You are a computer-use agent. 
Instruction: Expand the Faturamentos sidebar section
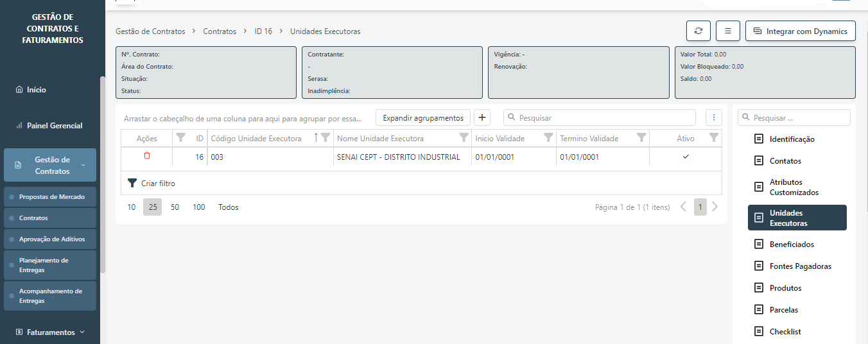tap(50, 332)
